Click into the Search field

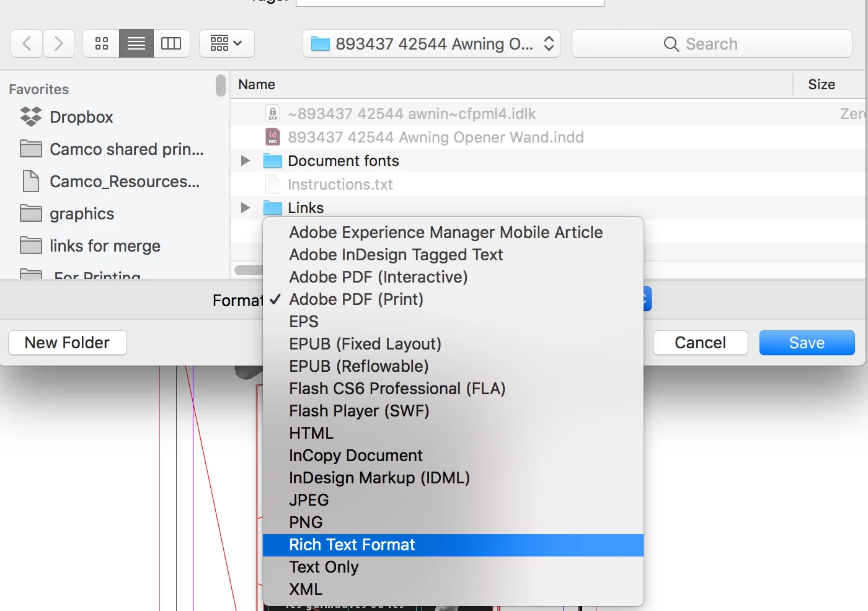pyautogui.click(x=712, y=43)
